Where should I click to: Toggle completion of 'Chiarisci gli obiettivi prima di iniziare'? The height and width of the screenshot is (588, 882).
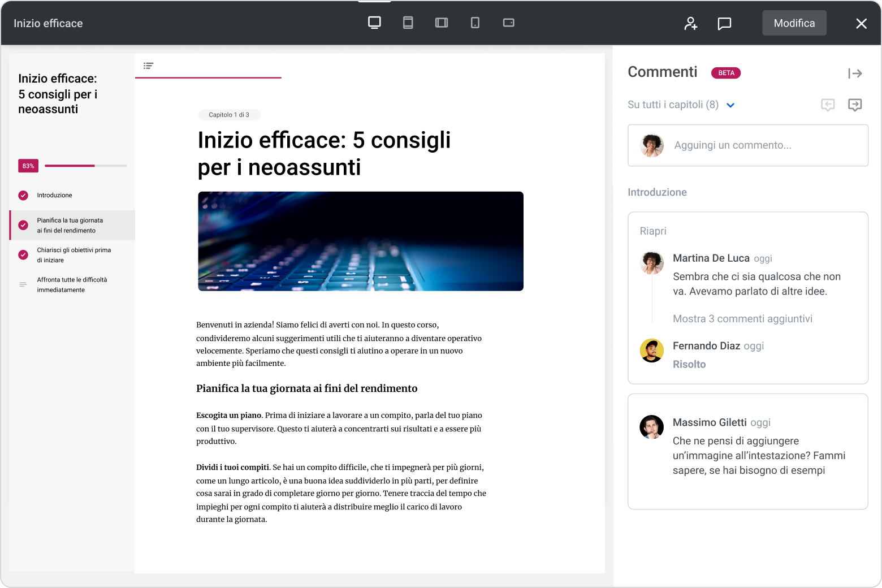click(x=23, y=255)
